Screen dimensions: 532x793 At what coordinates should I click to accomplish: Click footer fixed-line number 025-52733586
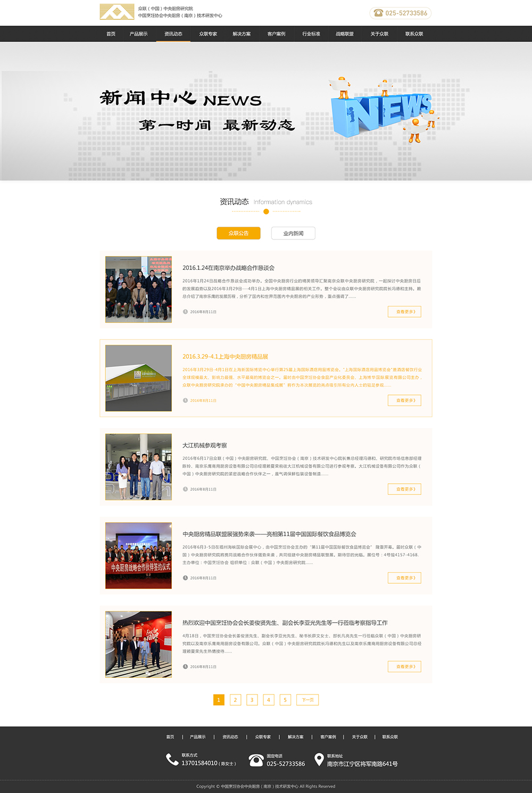pos(286,764)
